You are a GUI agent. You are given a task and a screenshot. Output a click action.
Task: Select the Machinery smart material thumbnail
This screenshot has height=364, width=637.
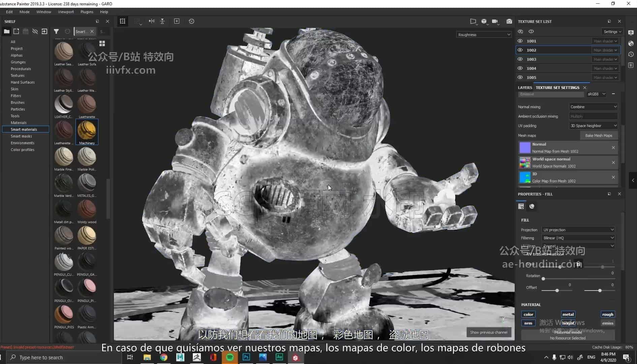pos(87,132)
